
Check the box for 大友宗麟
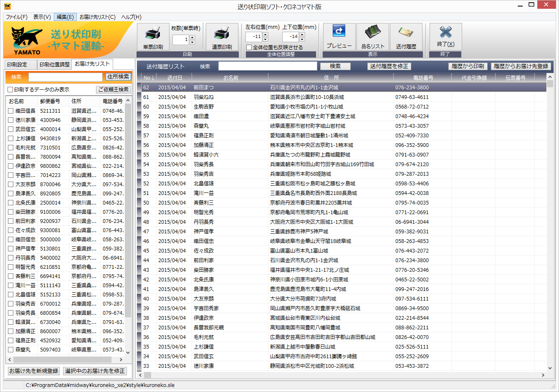[x=10, y=185]
